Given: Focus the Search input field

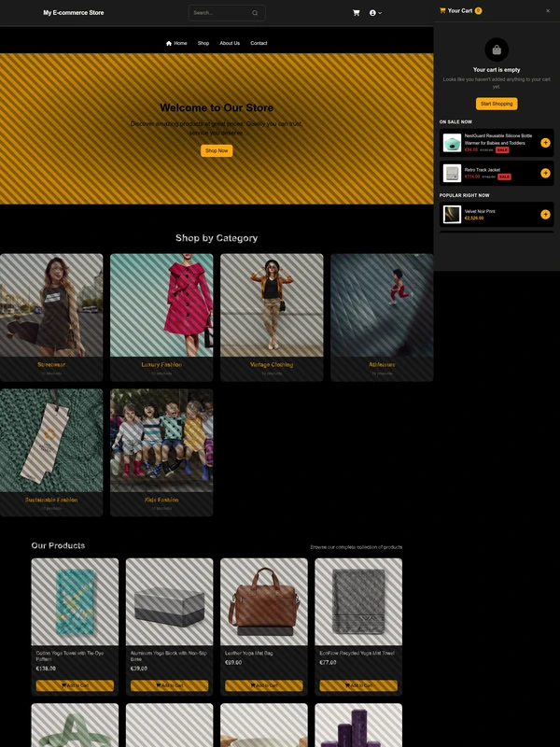Looking at the screenshot, I should click(x=227, y=13).
